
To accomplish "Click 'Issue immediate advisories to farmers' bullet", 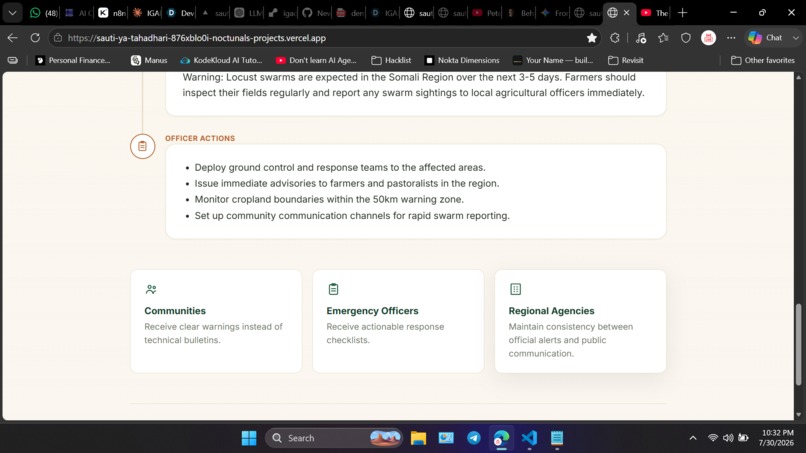I will 347,184.
